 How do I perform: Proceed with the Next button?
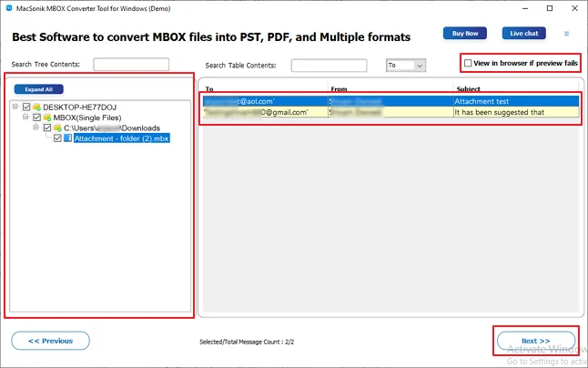[x=536, y=341]
